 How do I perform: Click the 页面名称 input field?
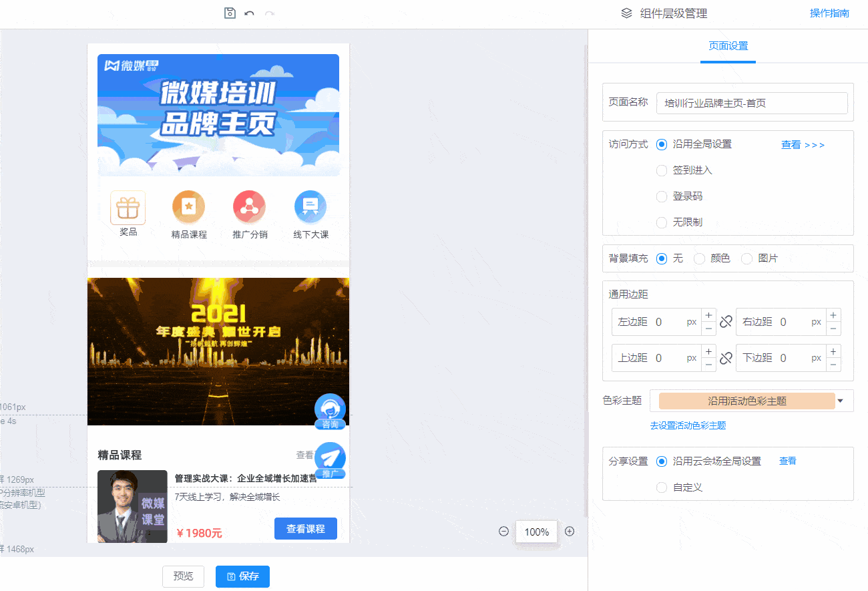click(x=752, y=104)
